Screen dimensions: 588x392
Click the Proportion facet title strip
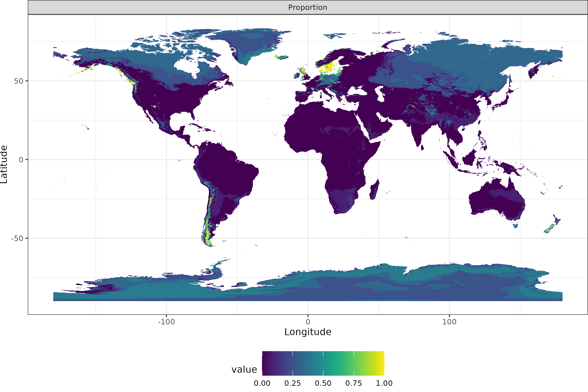coord(308,7)
